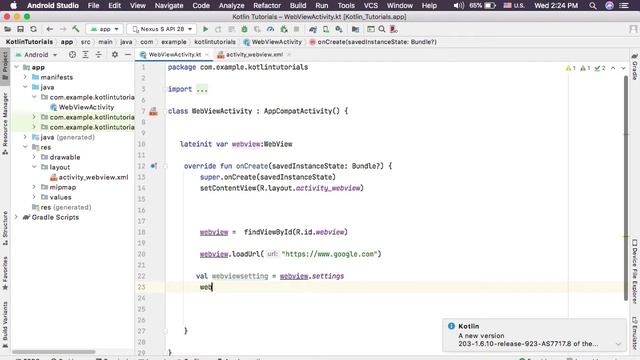Click the Apple menu icon
The width and height of the screenshot is (640, 360).
pyautogui.click(x=13, y=5)
